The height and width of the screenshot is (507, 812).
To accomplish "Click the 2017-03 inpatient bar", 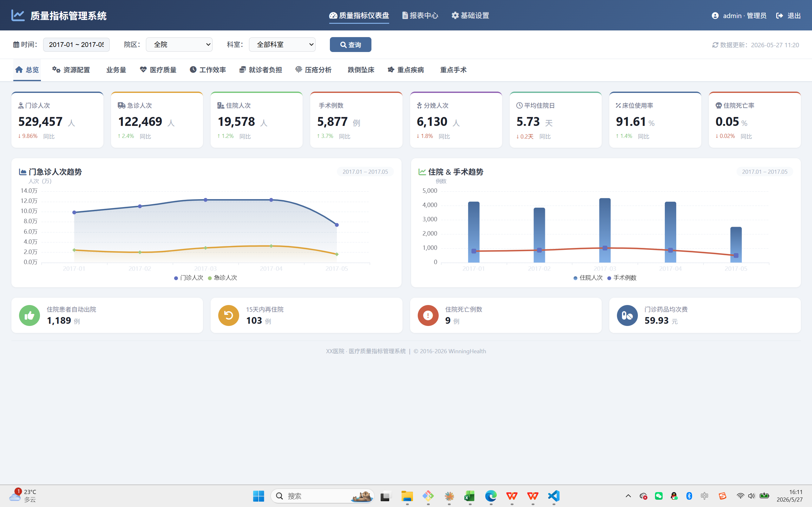I will pos(605,231).
